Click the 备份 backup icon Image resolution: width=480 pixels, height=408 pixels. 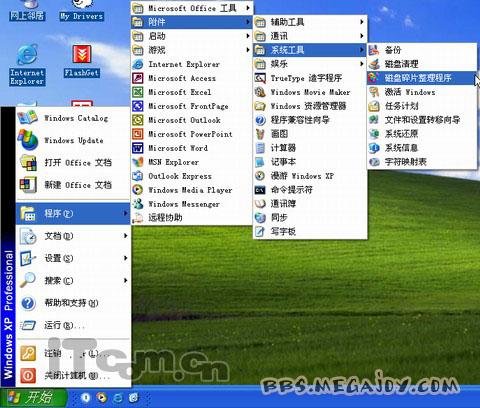point(374,50)
